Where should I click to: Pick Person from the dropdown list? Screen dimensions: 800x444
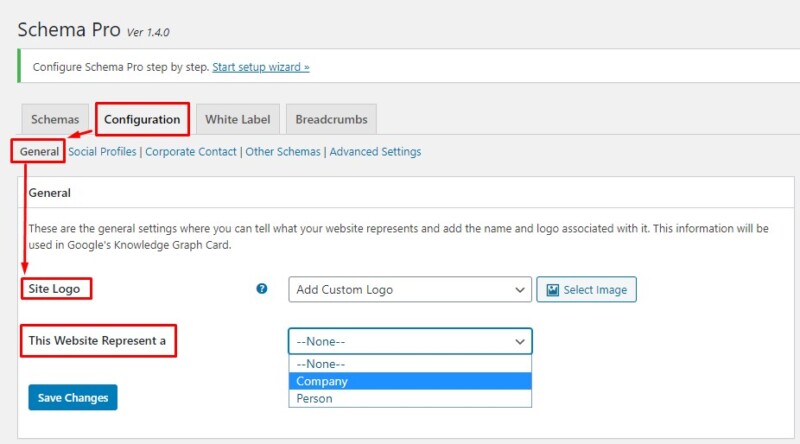click(314, 398)
